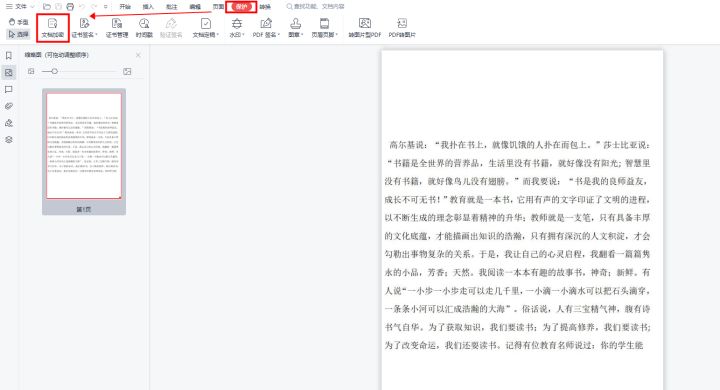This screenshot has width=720, height=390.
Task: Switch to the 保护 Protect tab
Action: (242, 7)
